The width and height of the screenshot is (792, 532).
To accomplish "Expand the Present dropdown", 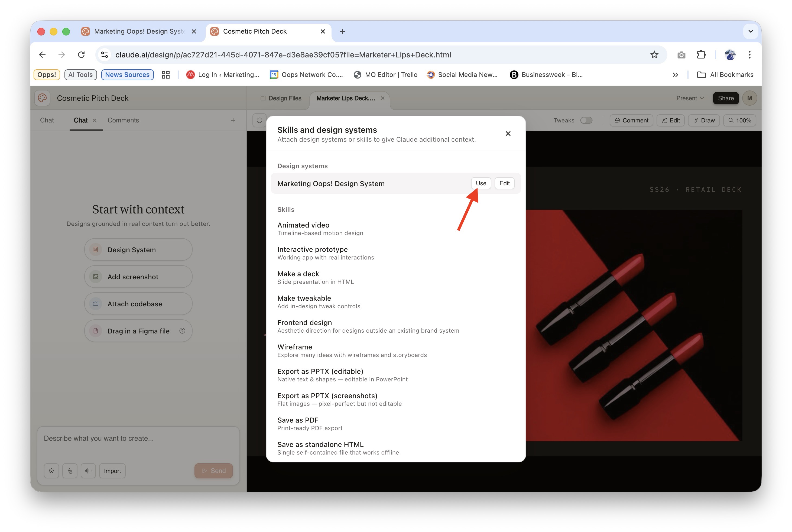I will click(690, 98).
